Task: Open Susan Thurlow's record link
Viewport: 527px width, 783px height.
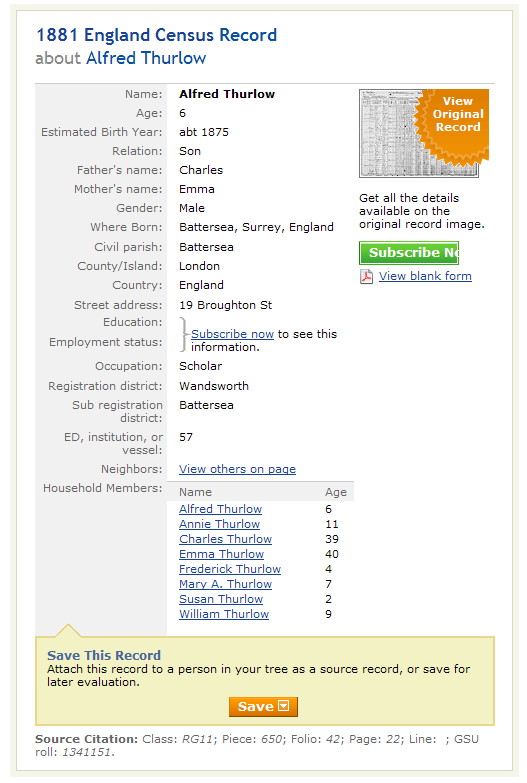Action: pos(221,599)
